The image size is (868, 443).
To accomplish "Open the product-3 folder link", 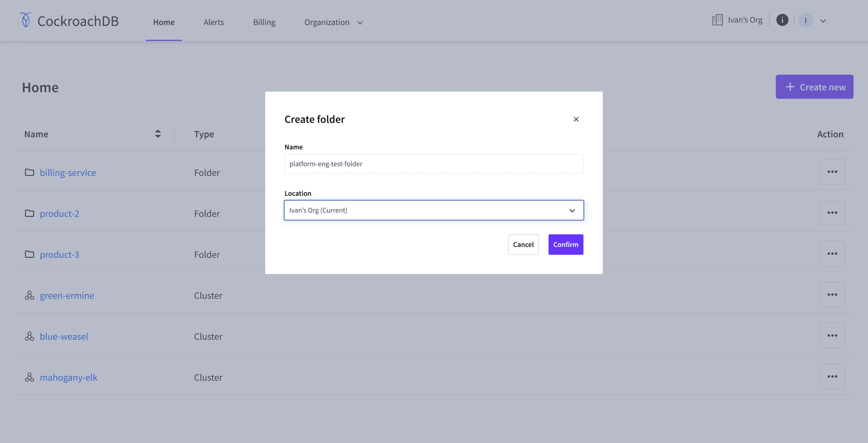I will click(60, 254).
